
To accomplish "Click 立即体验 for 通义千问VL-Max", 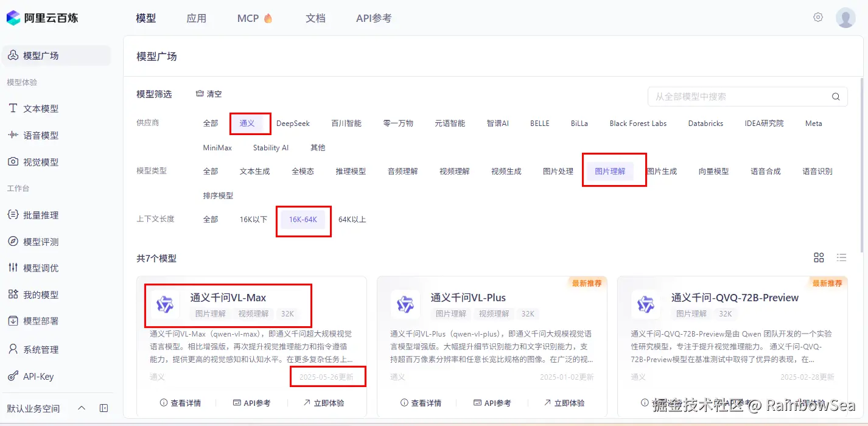I will tap(324, 403).
